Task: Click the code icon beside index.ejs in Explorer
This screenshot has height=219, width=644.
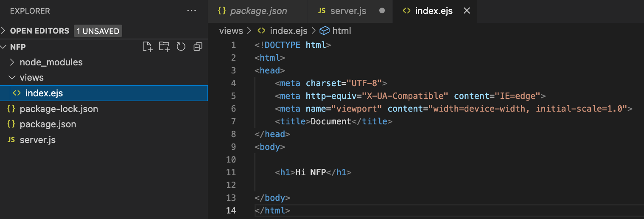Action: click(x=17, y=93)
